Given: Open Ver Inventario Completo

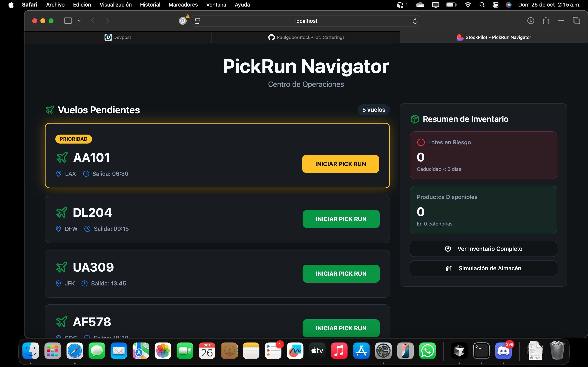Looking at the screenshot, I should pyautogui.click(x=483, y=249).
